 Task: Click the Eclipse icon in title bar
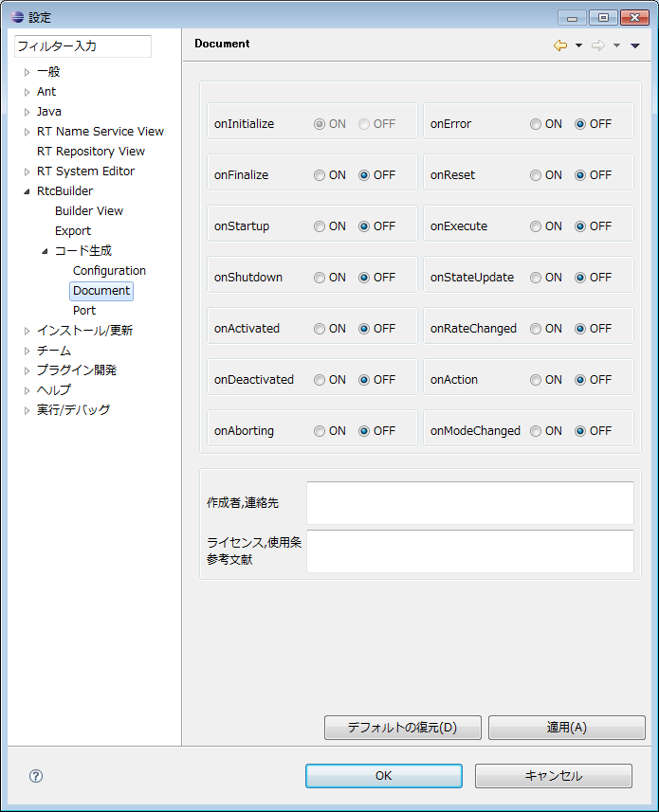pyautogui.click(x=17, y=17)
